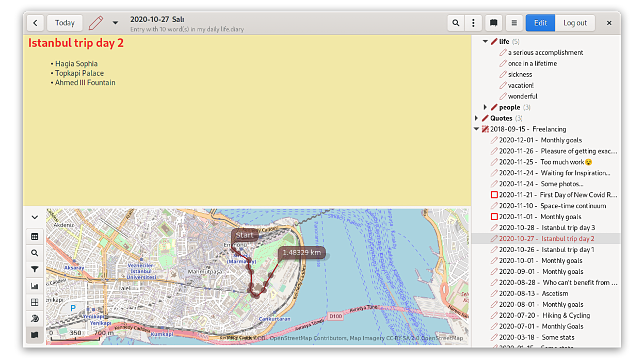
Task: Open the filter funnel panel
Action: pos(35,269)
